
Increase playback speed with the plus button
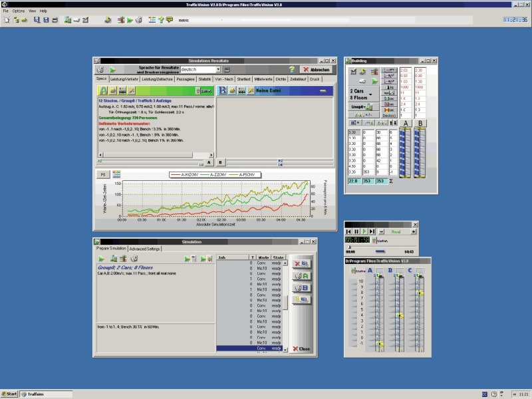coord(413,231)
